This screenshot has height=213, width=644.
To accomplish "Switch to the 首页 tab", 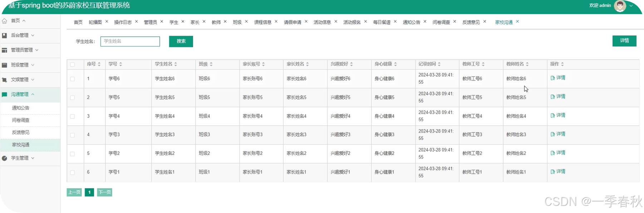I will pyautogui.click(x=78, y=22).
